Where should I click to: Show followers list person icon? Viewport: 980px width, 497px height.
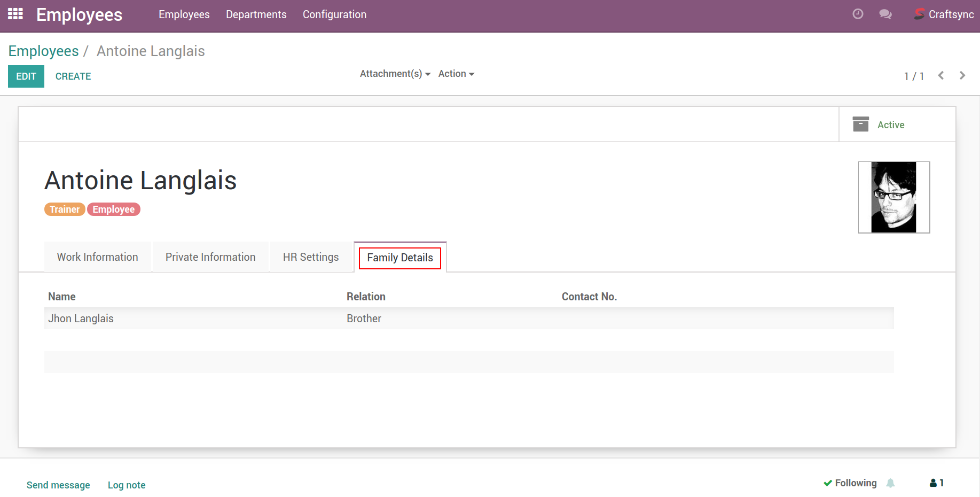pyautogui.click(x=936, y=483)
